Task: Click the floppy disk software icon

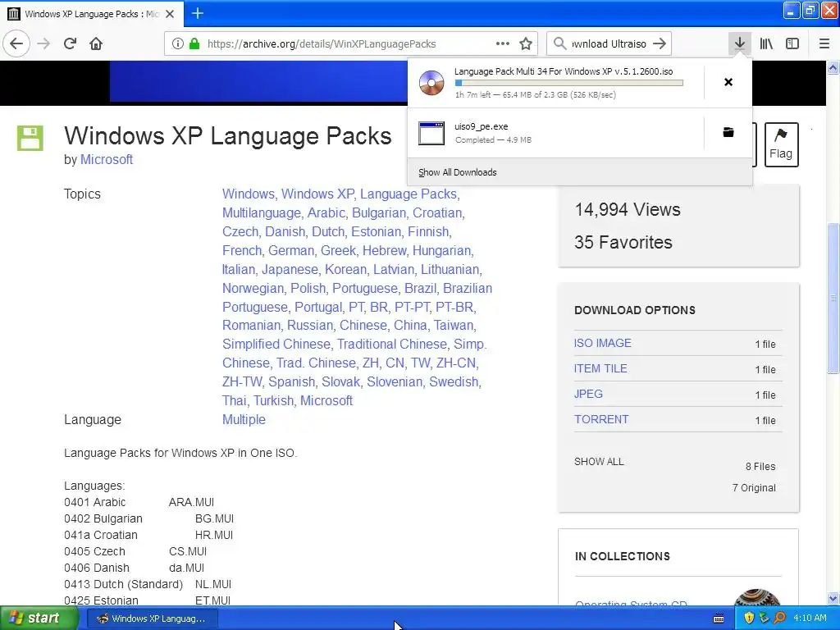Action: 30,138
